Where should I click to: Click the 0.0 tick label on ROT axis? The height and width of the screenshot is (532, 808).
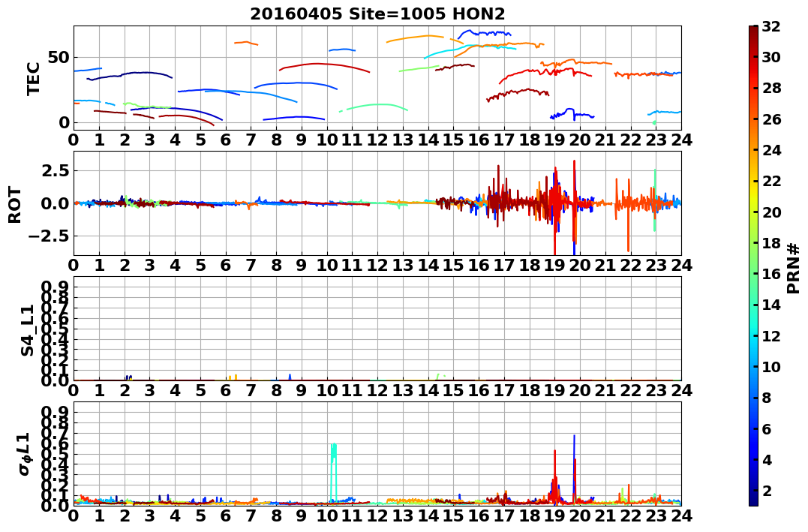(55, 203)
